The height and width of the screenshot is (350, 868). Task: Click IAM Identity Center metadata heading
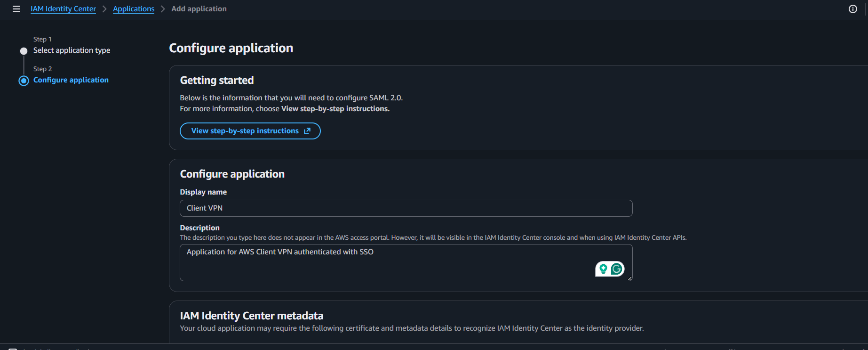(252, 316)
